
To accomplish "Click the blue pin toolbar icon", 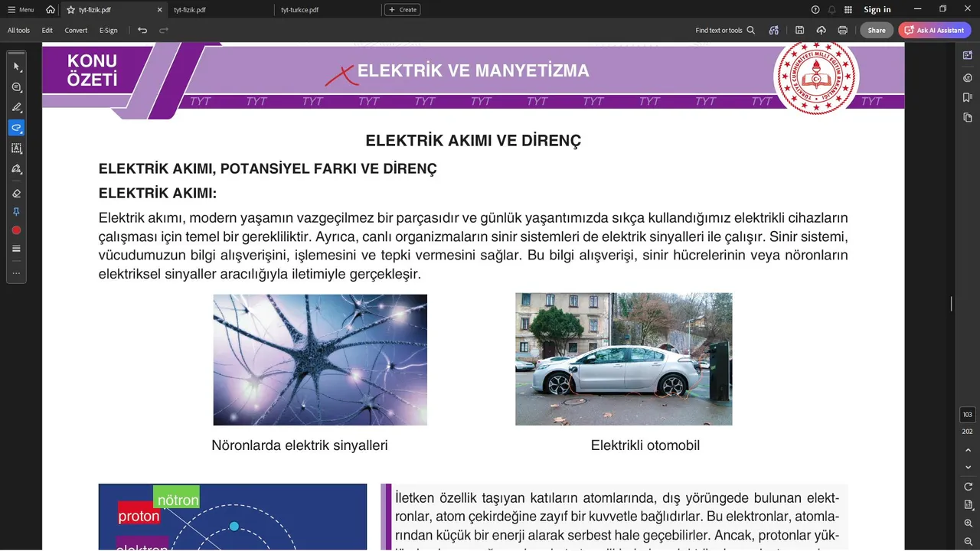I will [x=17, y=212].
